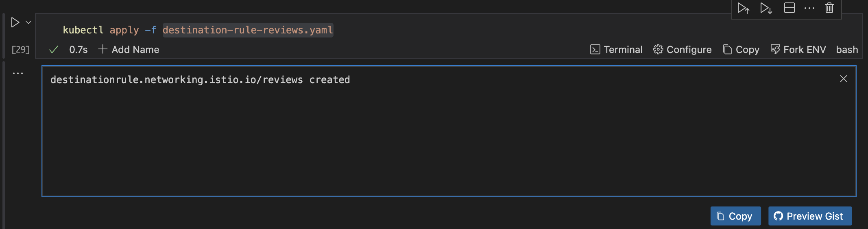Close the cell output panel
Viewport: 868px width, 229px height.
pyautogui.click(x=844, y=79)
